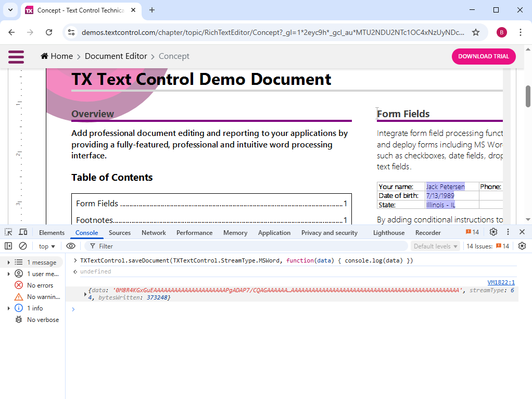Click the scroll down arrow of page
This screenshot has height=399, width=532.
pos(528,220)
